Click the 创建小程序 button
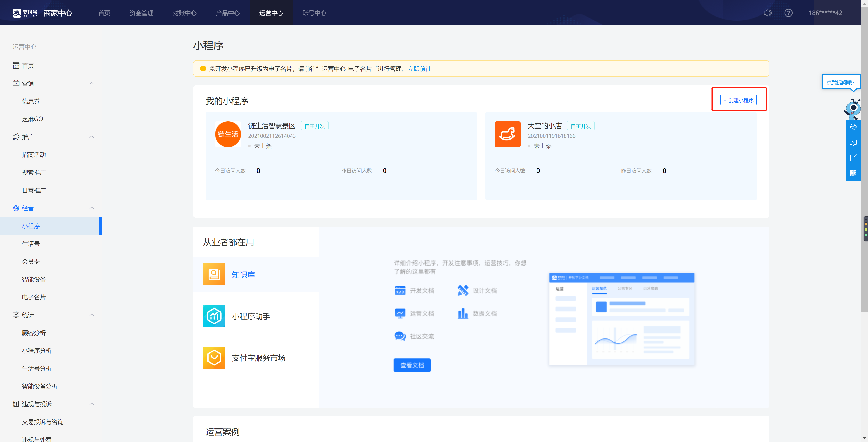 pos(738,100)
